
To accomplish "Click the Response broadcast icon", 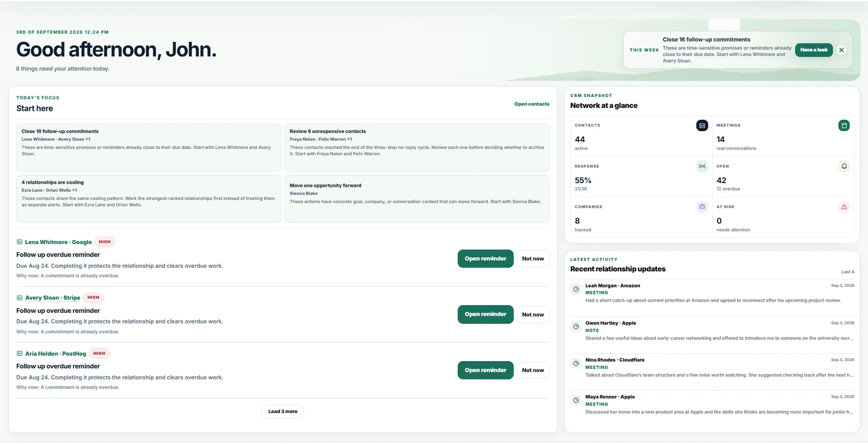I will click(702, 166).
